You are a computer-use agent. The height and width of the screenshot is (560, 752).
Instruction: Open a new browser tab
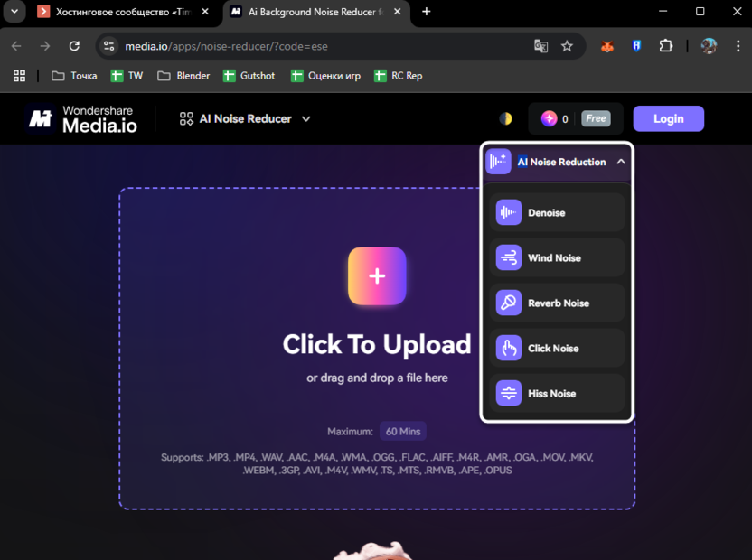[x=427, y=12]
